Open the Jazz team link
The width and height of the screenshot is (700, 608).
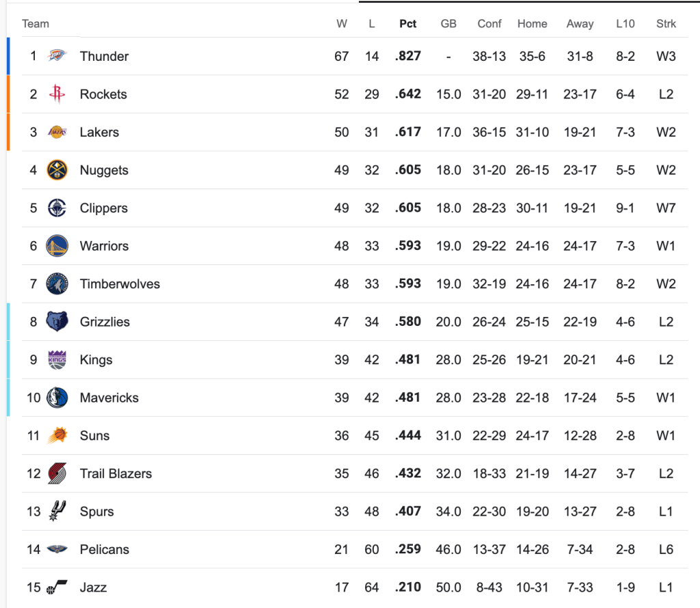coord(93,588)
